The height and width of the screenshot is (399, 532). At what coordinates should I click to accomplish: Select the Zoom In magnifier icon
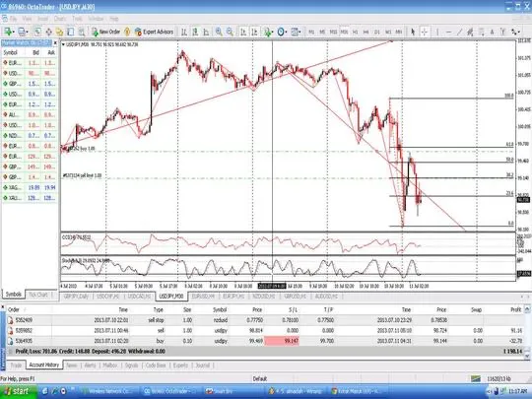219,32
